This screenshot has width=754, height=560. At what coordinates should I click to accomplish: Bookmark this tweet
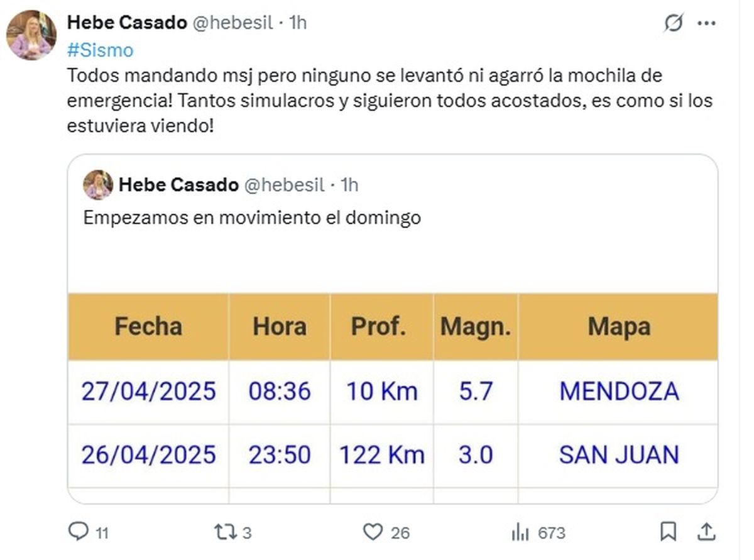coord(669,532)
